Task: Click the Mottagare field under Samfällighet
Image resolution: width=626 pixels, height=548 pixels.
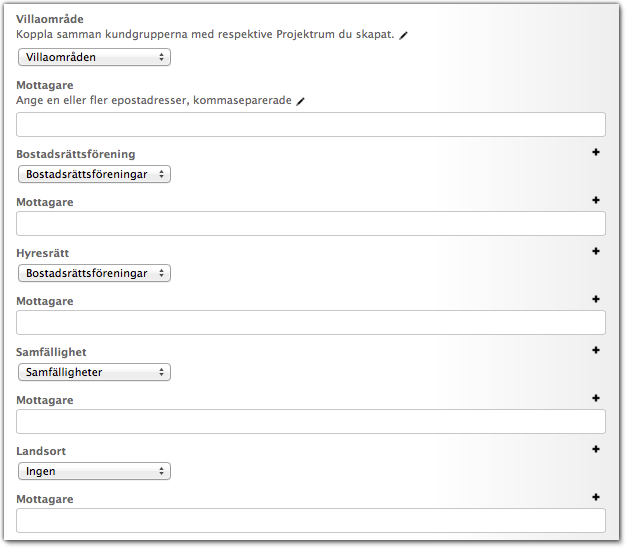Action: pyautogui.click(x=311, y=421)
